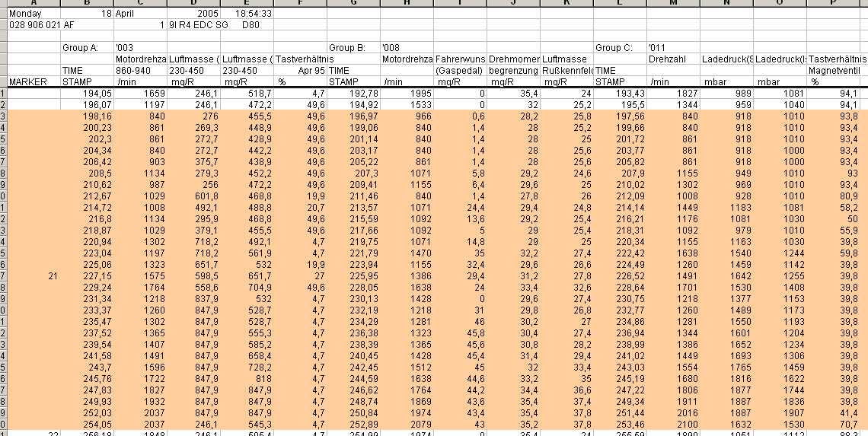The width and height of the screenshot is (868, 436).
Task: Click the accelerator value '13,6'
Action: pyautogui.click(x=459, y=218)
